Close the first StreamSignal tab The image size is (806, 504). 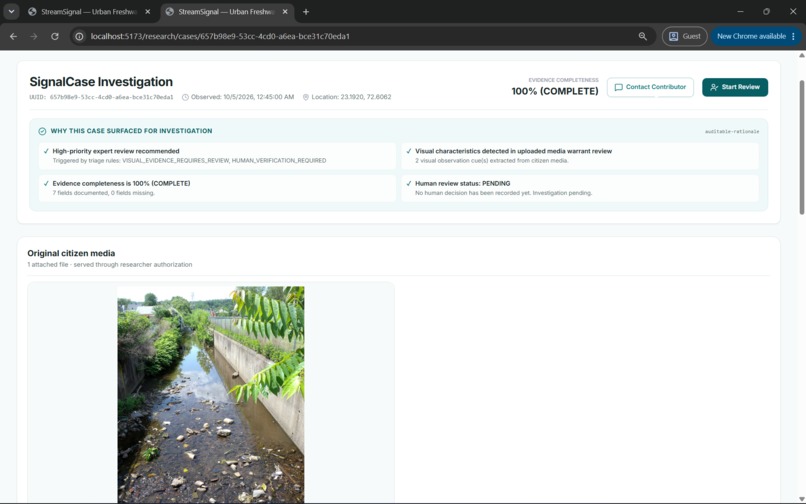pos(148,12)
